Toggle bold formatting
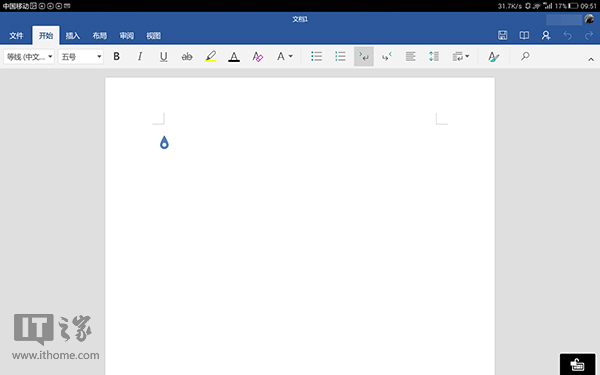 [117, 57]
